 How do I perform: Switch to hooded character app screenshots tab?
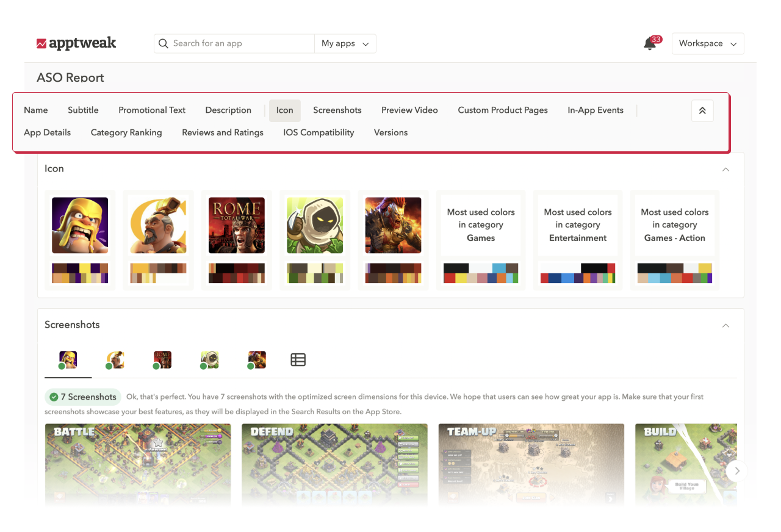coord(209,360)
